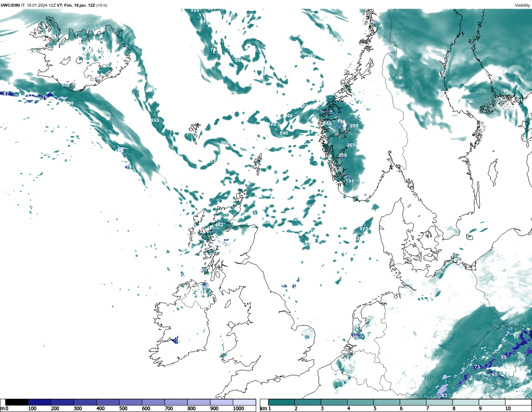Select the dark navy 100–200 m swatch
This screenshot has height=412, width=532.
pyautogui.click(x=39, y=402)
